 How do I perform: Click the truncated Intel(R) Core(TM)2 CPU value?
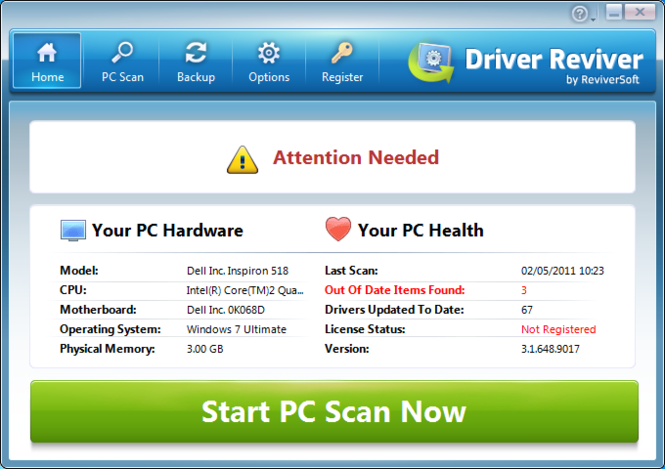pos(245,290)
